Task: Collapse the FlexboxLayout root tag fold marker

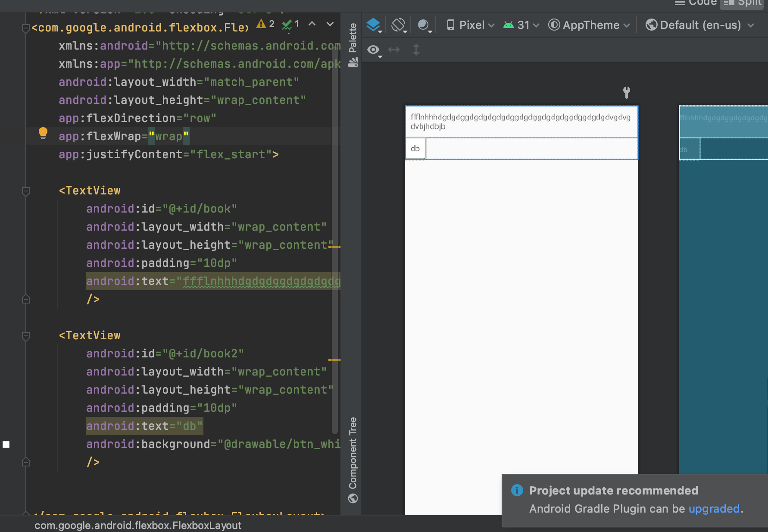Action: tap(26, 28)
